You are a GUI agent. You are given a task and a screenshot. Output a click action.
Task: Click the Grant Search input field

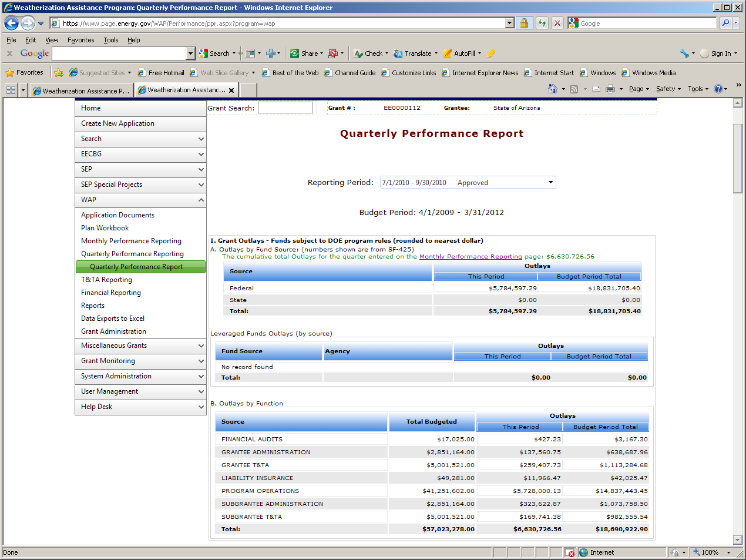285,108
